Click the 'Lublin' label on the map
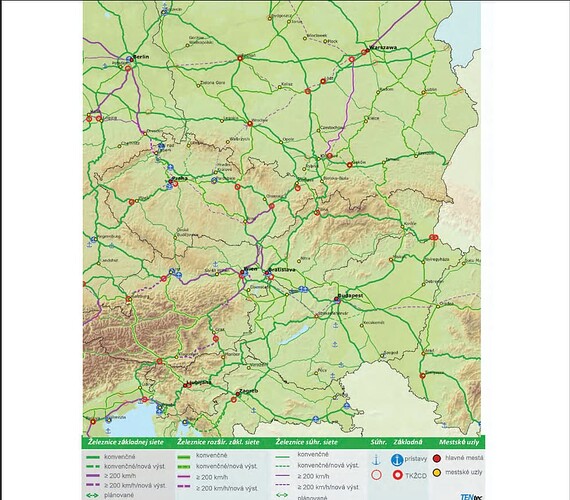 [431, 89]
